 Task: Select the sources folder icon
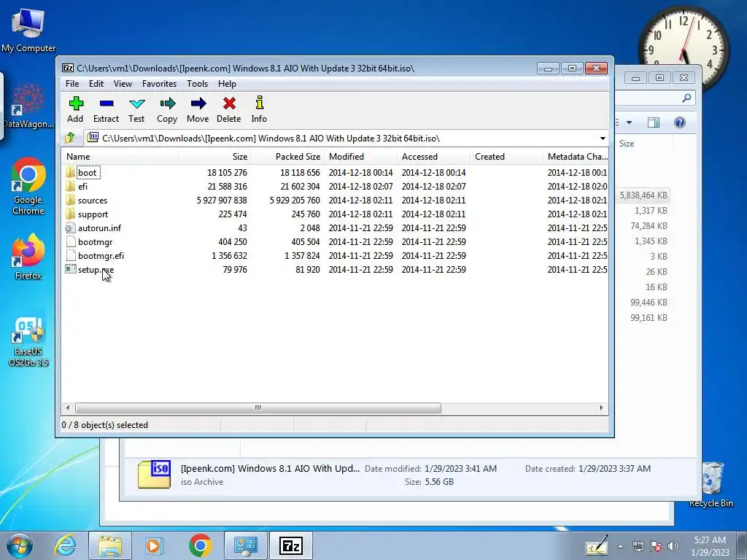pos(71,200)
